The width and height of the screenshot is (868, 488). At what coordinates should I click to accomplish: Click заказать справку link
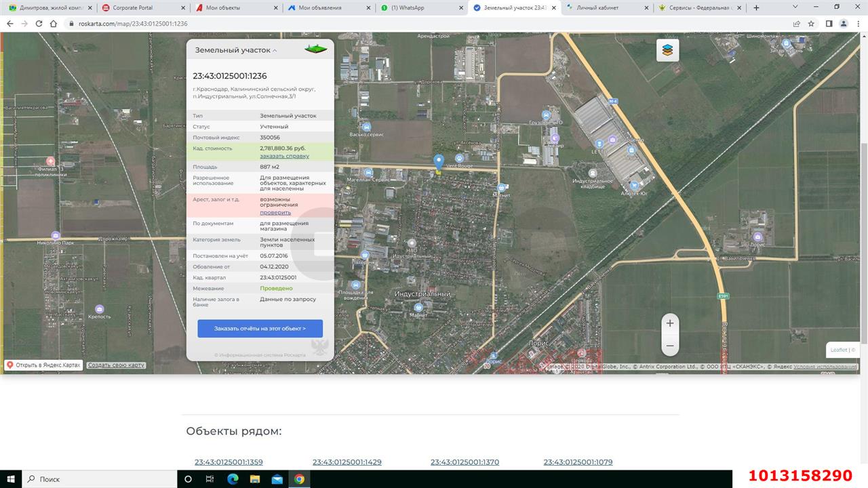tap(284, 156)
